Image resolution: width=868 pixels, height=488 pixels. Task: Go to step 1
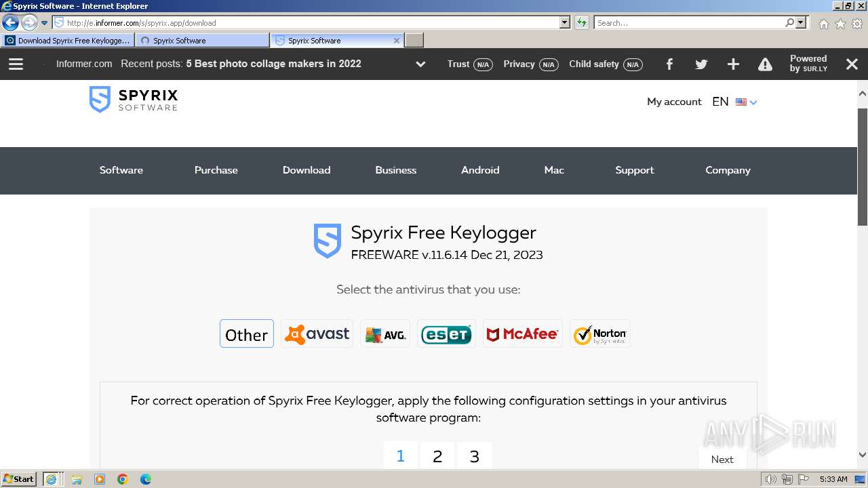click(x=400, y=455)
